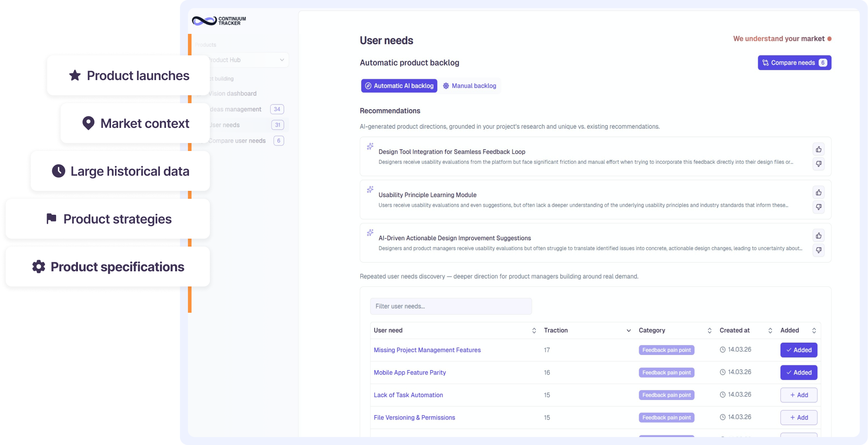This screenshot has width=868, height=445.
Task: Click Feedback pain point tag in Mobile App row
Action: point(667,372)
